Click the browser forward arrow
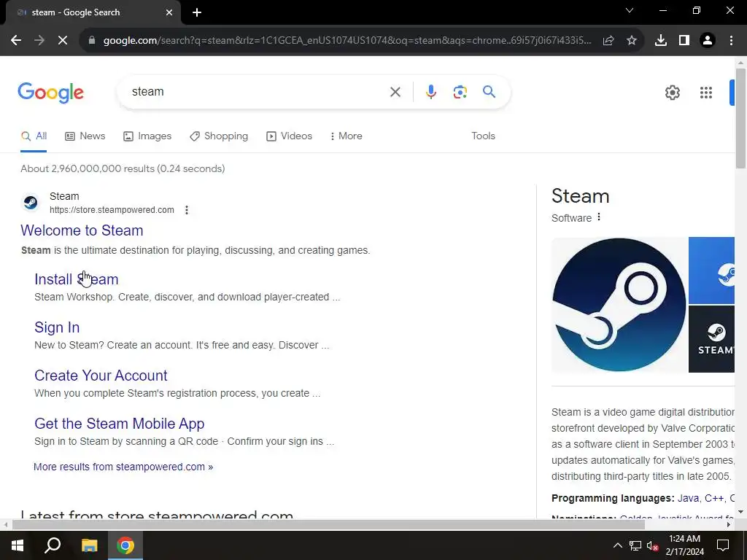Viewport: 747px width, 560px height. tap(39, 41)
